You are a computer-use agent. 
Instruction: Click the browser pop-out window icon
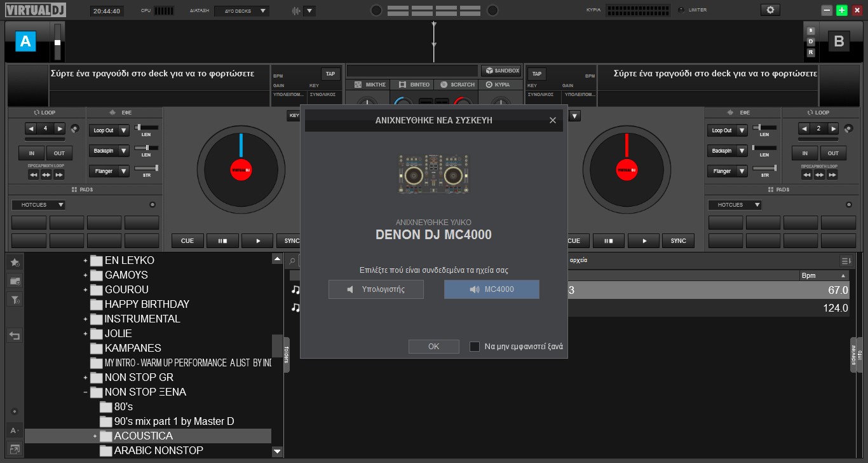point(15,450)
